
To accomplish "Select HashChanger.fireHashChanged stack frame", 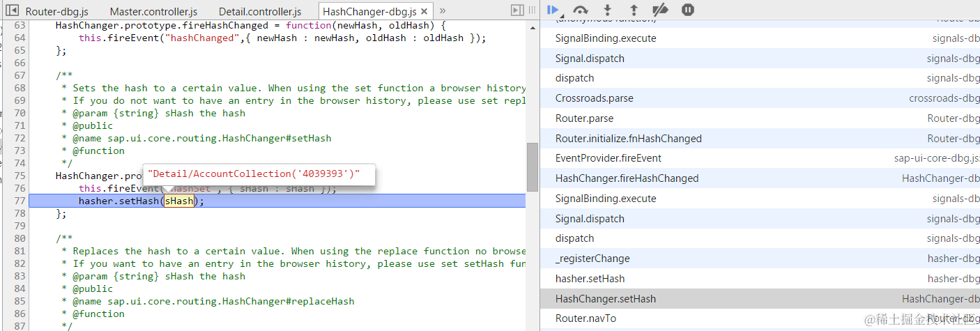I will pos(760,178).
